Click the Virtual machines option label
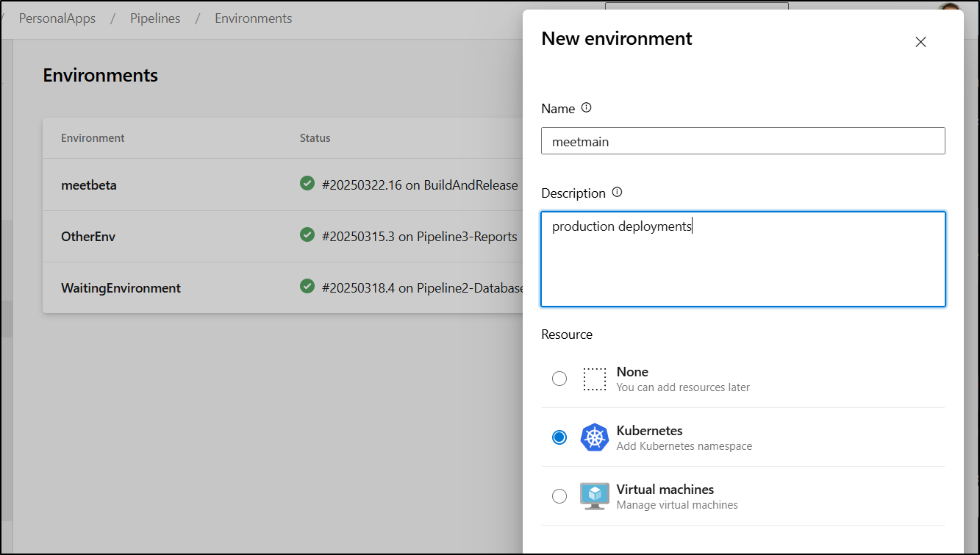Screen dimensions: 980x555 665,490
